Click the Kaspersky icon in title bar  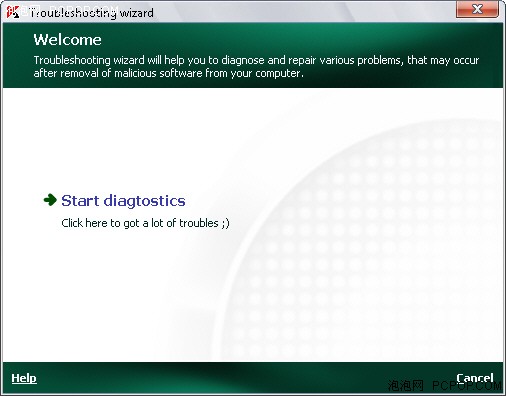click(13, 12)
